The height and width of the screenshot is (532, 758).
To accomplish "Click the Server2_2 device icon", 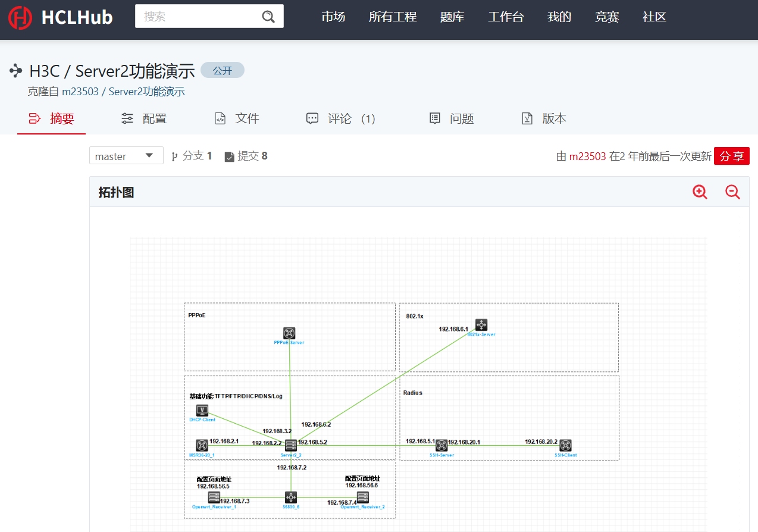I will 291,445.
